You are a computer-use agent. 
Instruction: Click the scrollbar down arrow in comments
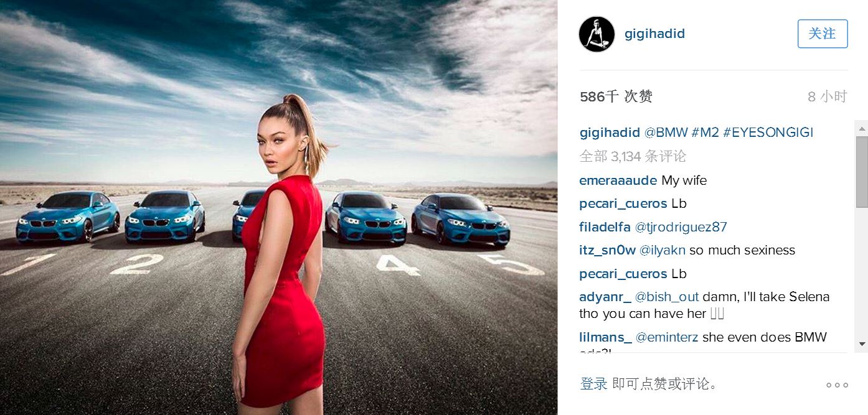pos(862,343)
